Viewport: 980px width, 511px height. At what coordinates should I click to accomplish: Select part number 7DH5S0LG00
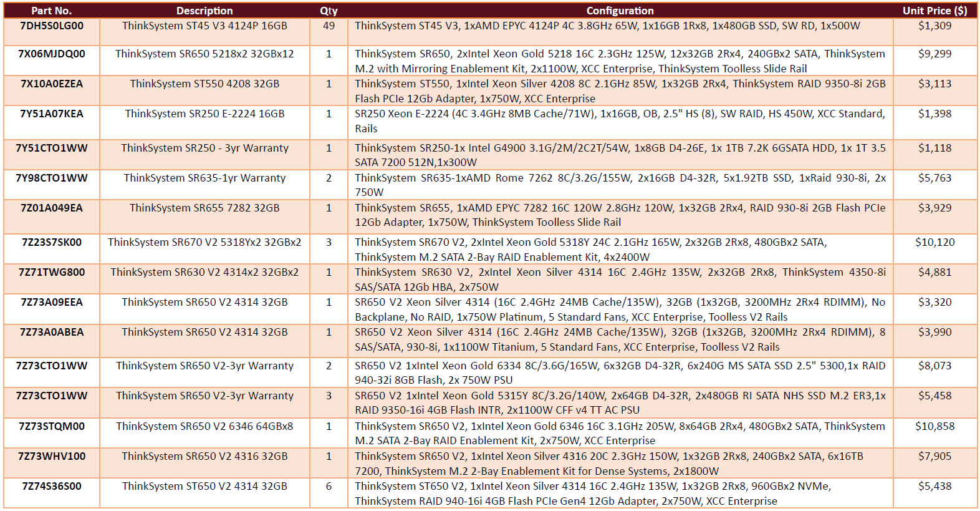click(52, 26)
